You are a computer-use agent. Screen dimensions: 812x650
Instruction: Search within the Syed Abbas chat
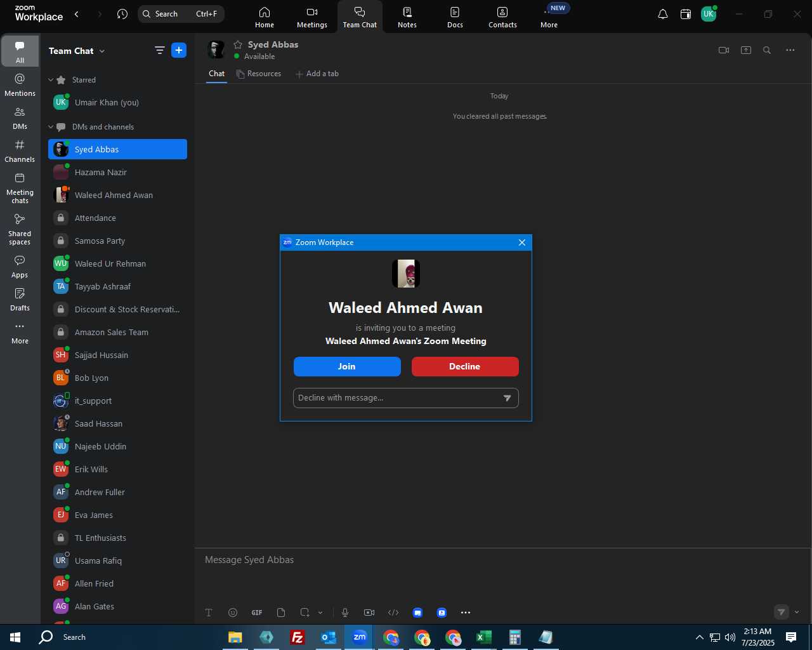(x=767, y=50)
